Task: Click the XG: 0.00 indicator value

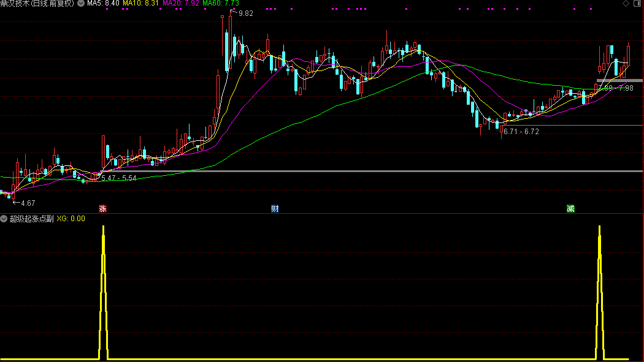Action: (71, 218)
